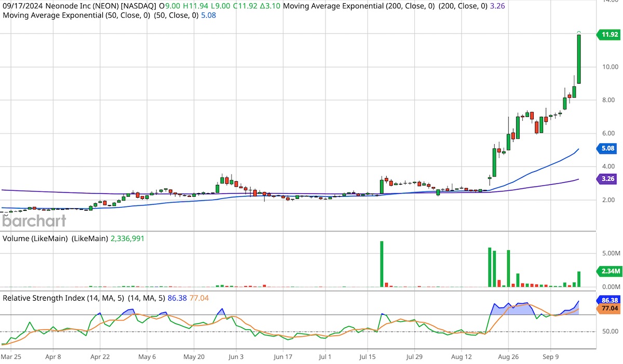This screenshot has height=364, width=623.
Task: Select the barchart watermark logo
Action: click(34, 221)
